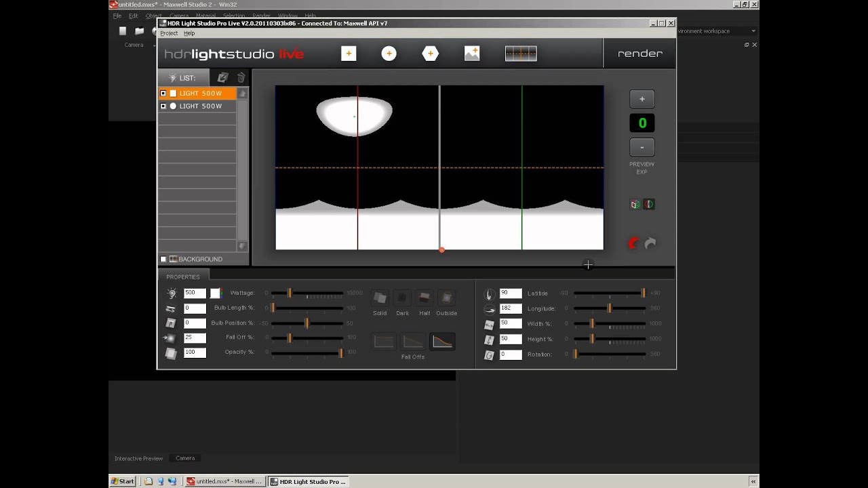Open the Windows Start menu
The width and height of the screenshot is (868, 488).
(122, 481)
